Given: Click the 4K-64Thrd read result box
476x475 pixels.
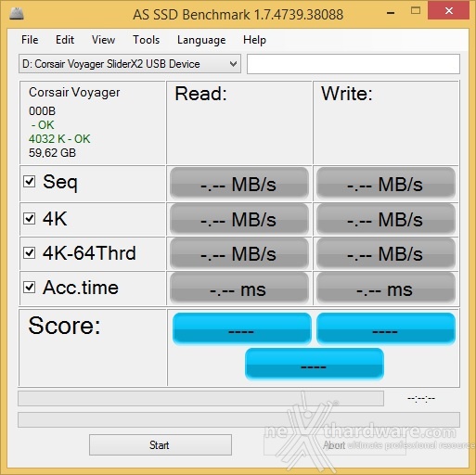Looking at the screenshot, I should tap(239, 253).
